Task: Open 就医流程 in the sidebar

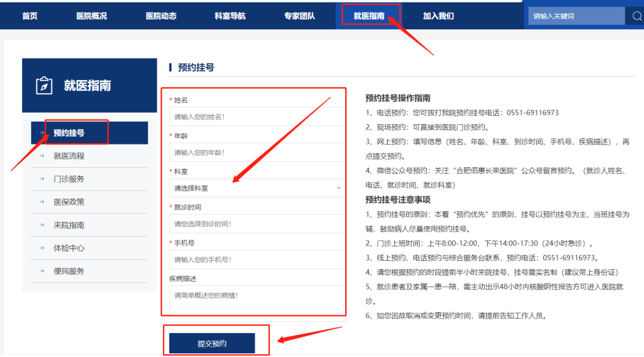Action: (x=69, y=156)
